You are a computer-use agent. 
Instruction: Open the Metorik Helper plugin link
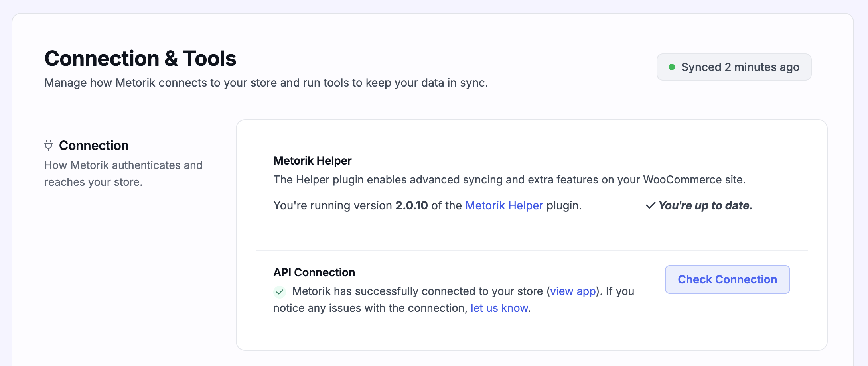coord(504,205)
